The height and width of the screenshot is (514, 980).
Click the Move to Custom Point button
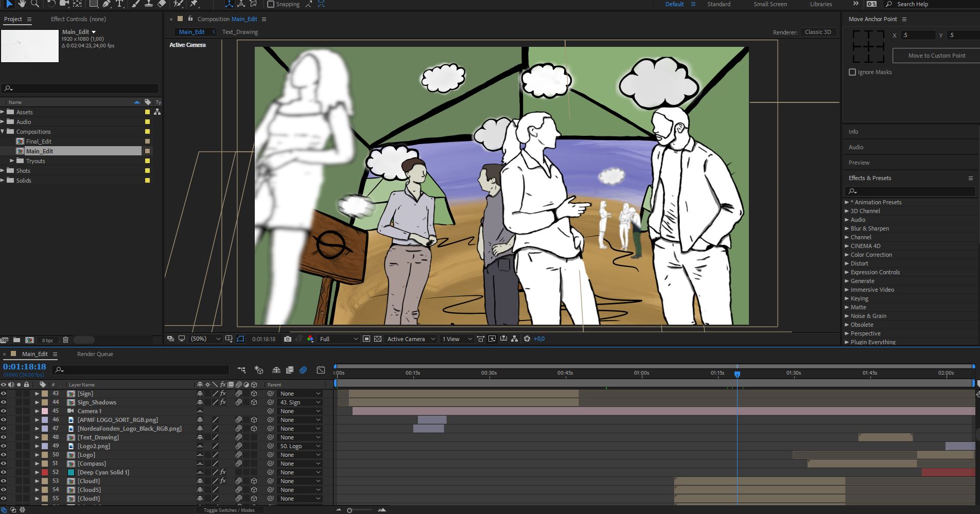tap(936, 56)
